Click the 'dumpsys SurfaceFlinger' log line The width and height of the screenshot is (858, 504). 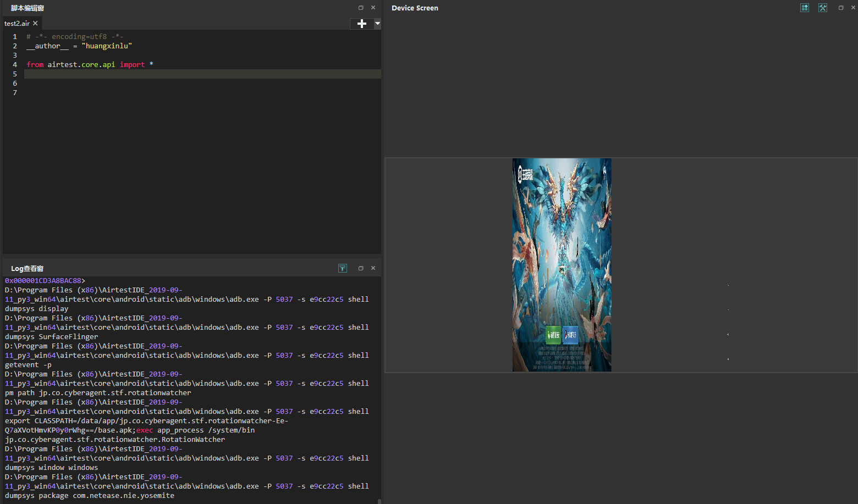tap(52, 337)
